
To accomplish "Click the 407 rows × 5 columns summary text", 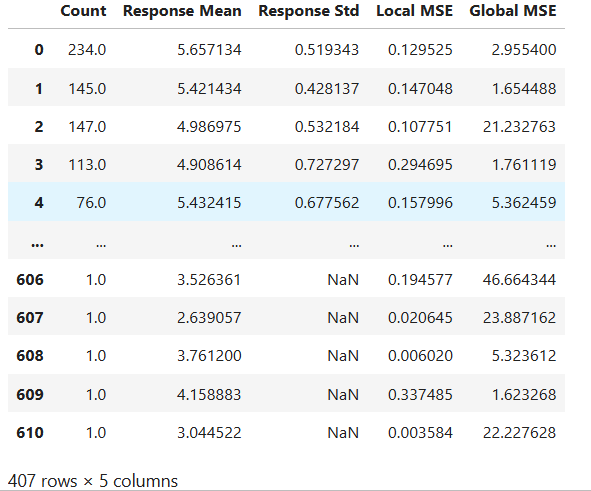I will pyautogui.click(x=93, y=481).
